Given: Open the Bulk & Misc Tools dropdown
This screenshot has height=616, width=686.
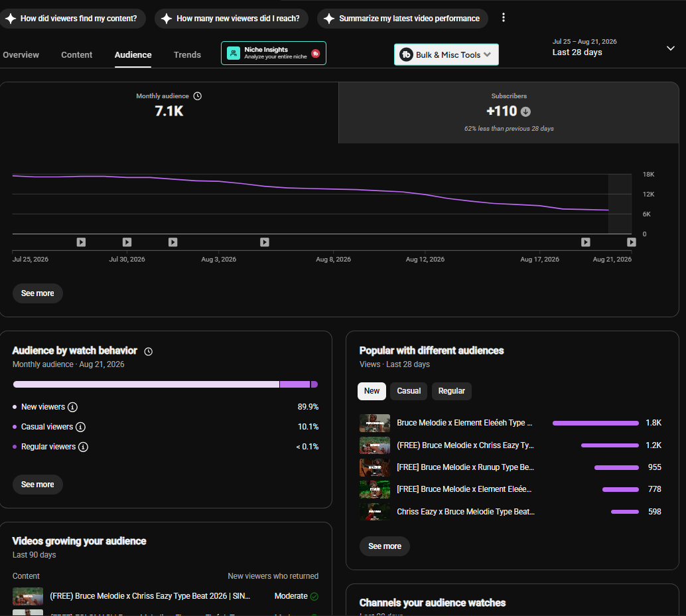Looking at the screenshot, I should click(x=446, y=54).
